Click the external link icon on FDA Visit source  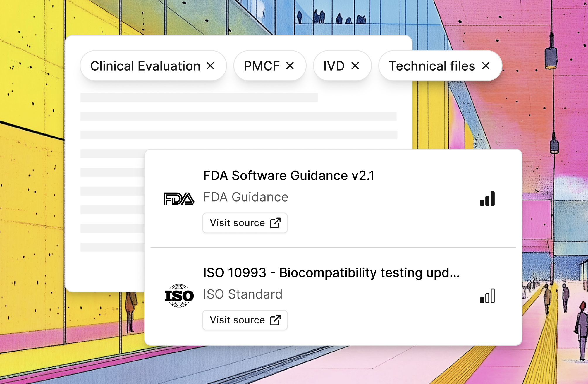pyautogui.click(x=274, y=223)
